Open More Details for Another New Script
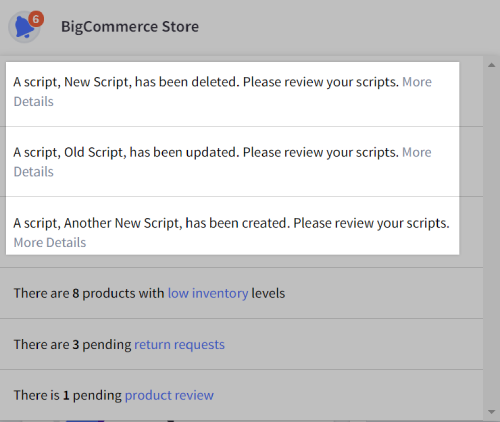The width and height of the screenshot is (500, 422). tap(50, 243)
